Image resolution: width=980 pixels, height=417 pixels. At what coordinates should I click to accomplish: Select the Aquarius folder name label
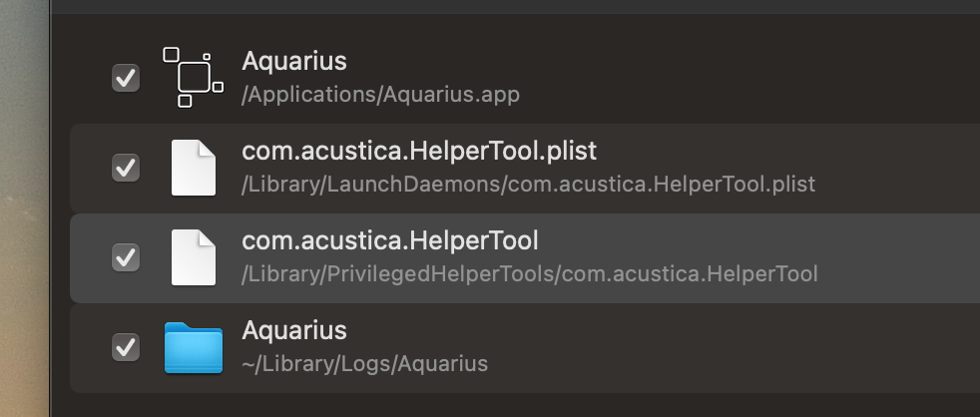(x=294, y=330)
